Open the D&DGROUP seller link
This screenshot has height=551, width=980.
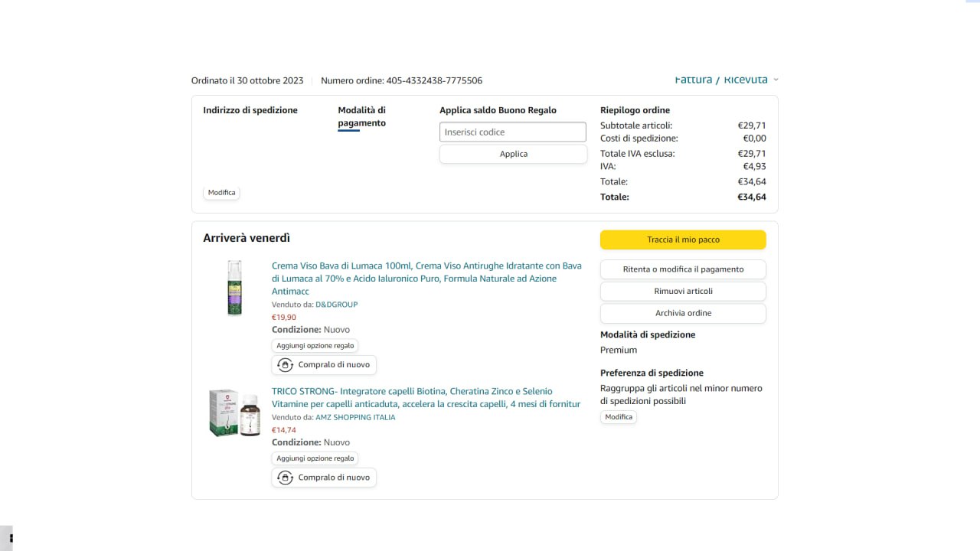tap(336, 305)
